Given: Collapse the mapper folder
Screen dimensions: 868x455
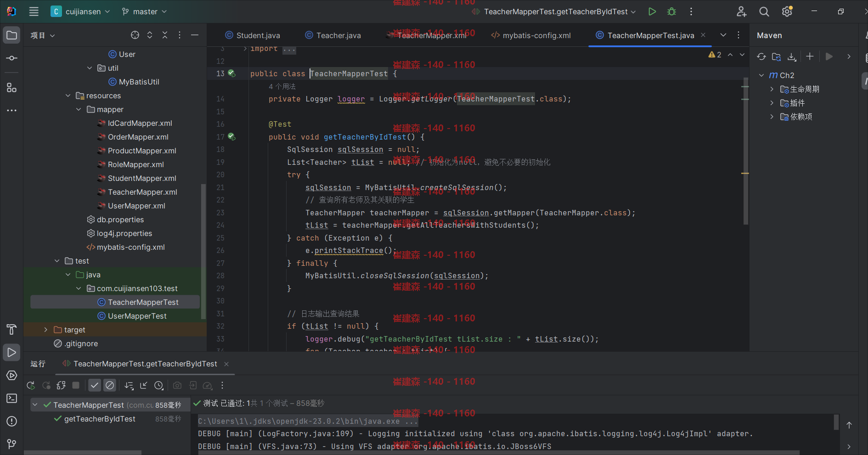Looking at the screenshot, I should pos(79,109).
